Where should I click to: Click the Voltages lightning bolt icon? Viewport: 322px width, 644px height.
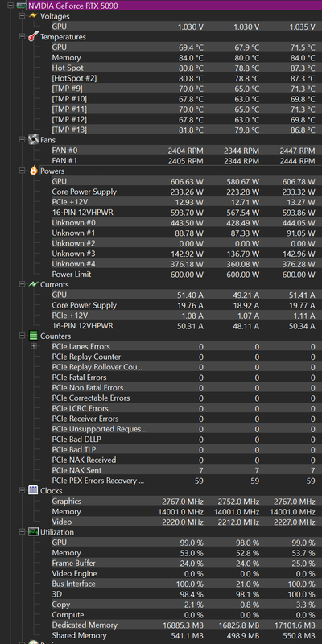33,16
